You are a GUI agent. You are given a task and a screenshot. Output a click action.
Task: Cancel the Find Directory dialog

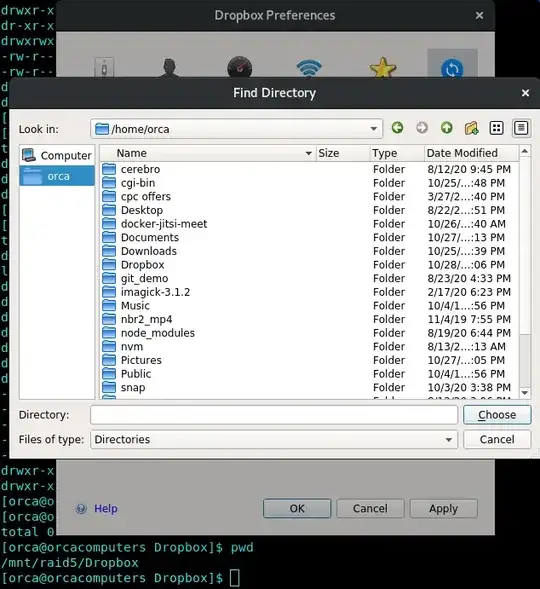point(497,439)
